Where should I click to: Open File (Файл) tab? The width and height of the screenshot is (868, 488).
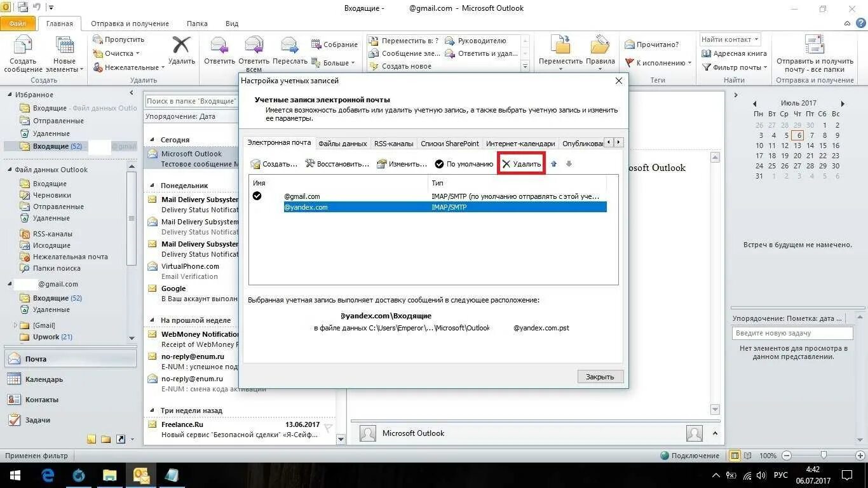pyautogui.click(x=18, y=24)
